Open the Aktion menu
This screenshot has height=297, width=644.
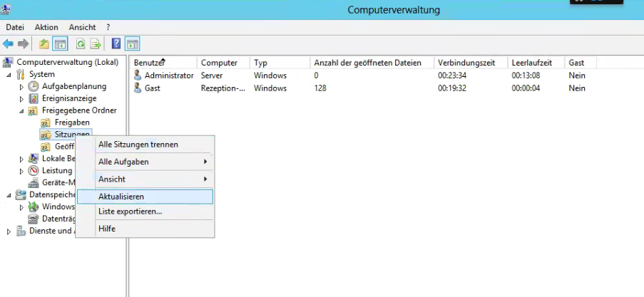(x=46, y=27)
